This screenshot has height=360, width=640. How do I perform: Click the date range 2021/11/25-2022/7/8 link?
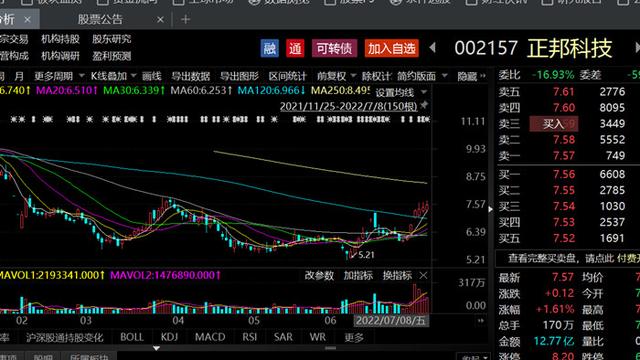(348, 107)
